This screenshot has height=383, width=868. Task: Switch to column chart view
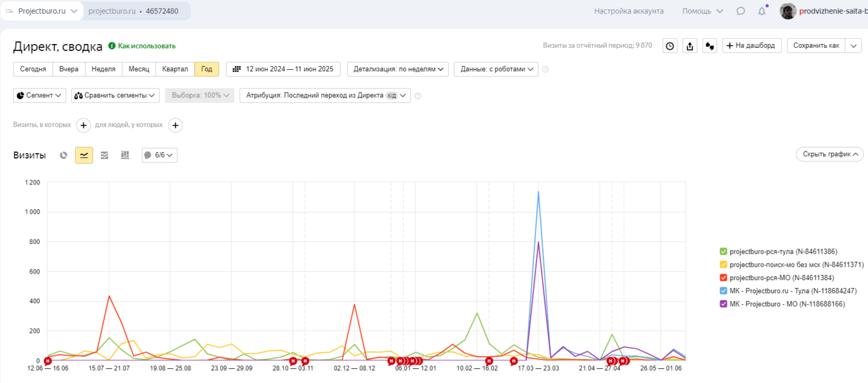pyautogui.click(x=125, y=155)
